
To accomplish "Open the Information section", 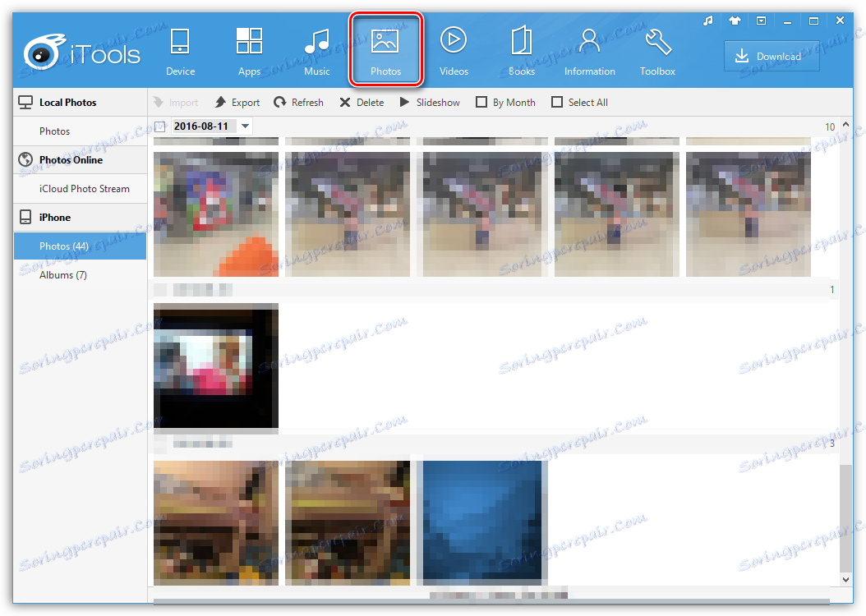I will pyautogui.click(x=589, y=52).
